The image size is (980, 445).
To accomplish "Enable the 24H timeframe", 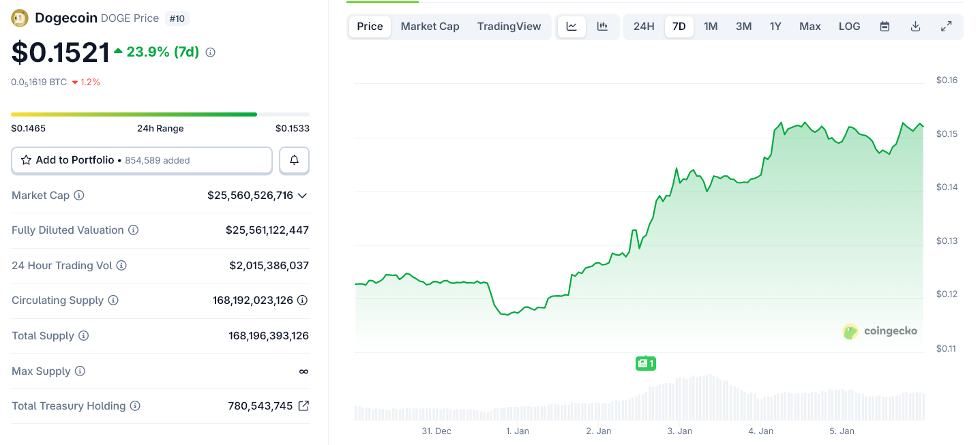I will pos(643,26).
